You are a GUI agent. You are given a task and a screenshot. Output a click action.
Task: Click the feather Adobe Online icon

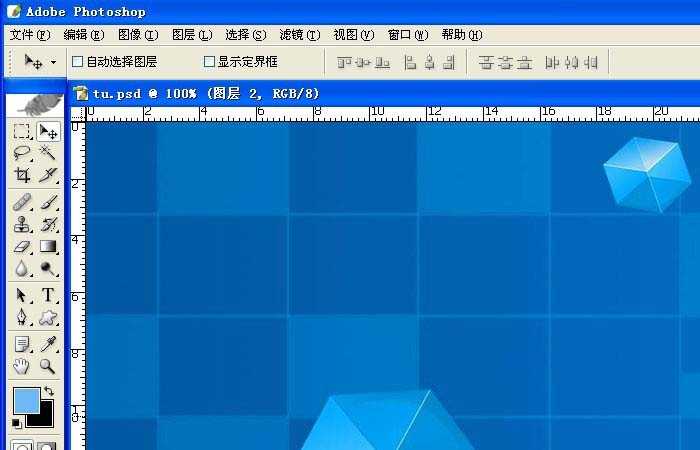(x=36, y=105)
